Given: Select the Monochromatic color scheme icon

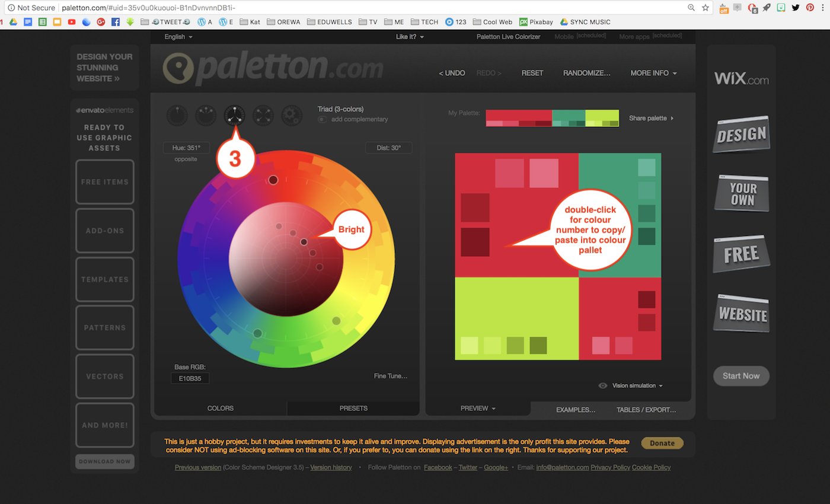Looking at the screenshot, I should 177,115.
